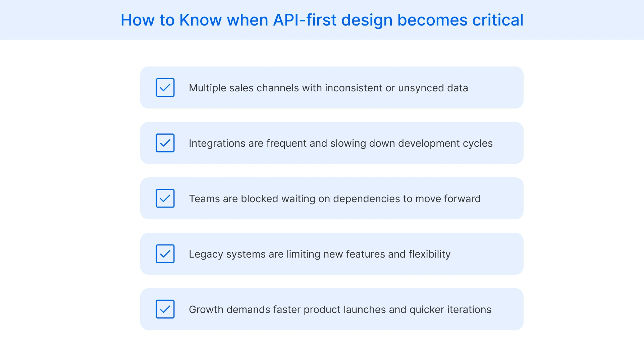
Task: Select the card about slowing development cycles
Action: pos(332,143)
